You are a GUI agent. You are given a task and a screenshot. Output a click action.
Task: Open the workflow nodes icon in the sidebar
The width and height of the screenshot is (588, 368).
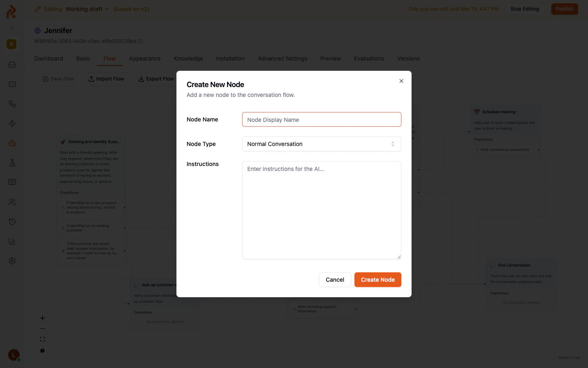tap(12, 104)
